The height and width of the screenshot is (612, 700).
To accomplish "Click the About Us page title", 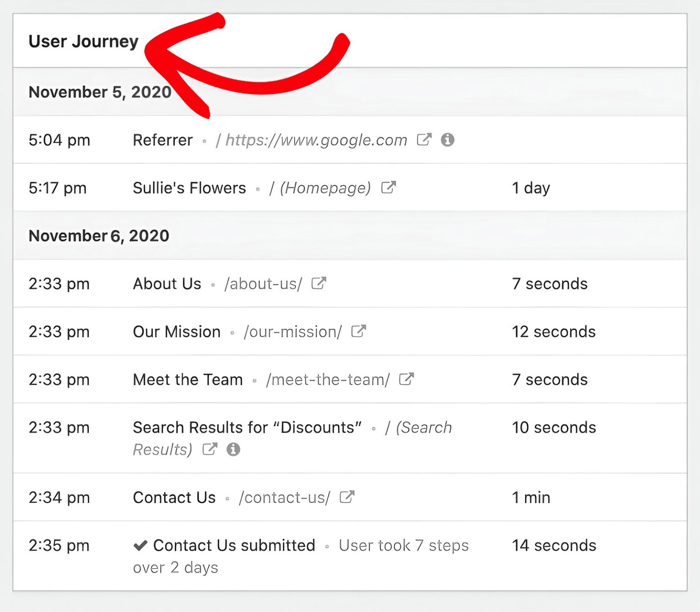I will coord(167,283).
